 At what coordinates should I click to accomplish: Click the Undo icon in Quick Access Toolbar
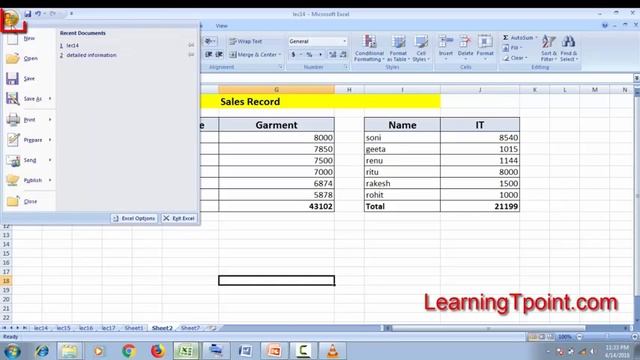click(38, 14)
